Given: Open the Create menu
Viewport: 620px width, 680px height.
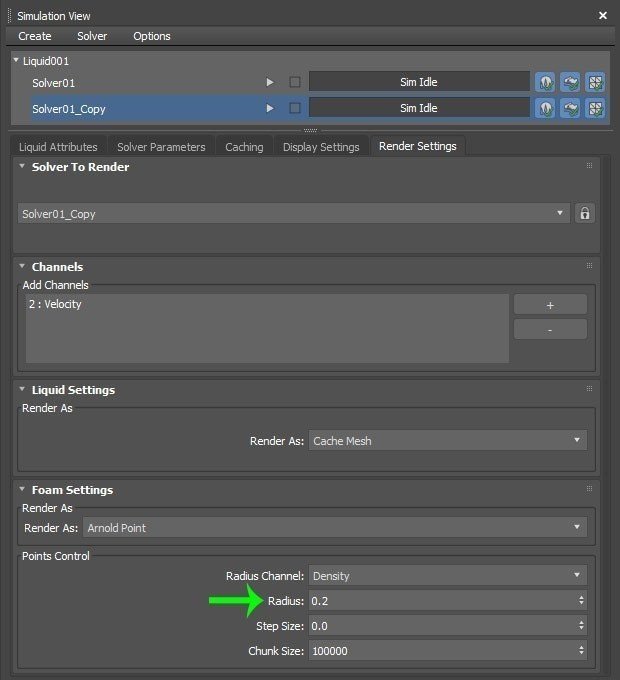Looking at the screenshot, I should pyautogui.click(x=35, y=36).
